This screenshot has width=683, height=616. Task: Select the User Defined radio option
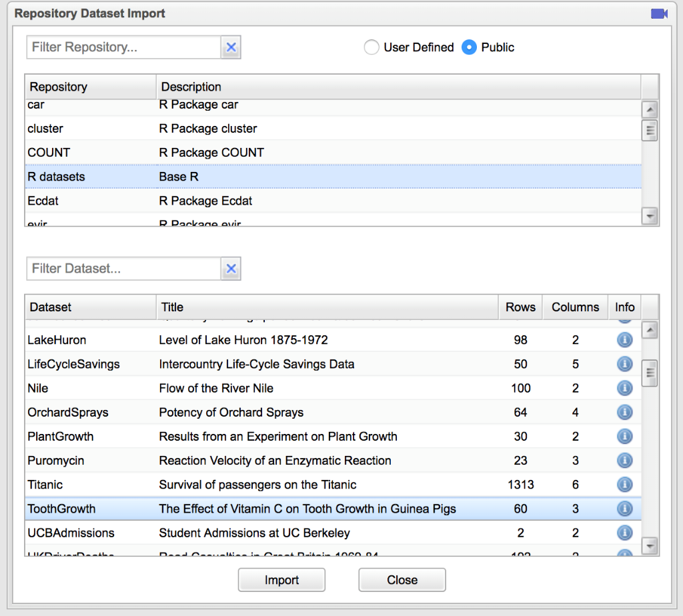(x=371, y=47)
